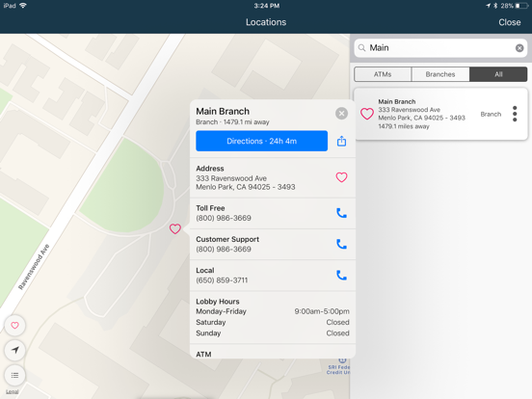Tap the (800) 986-3669 Toll Free number
The image size is (532, 399).
point(224,218)
